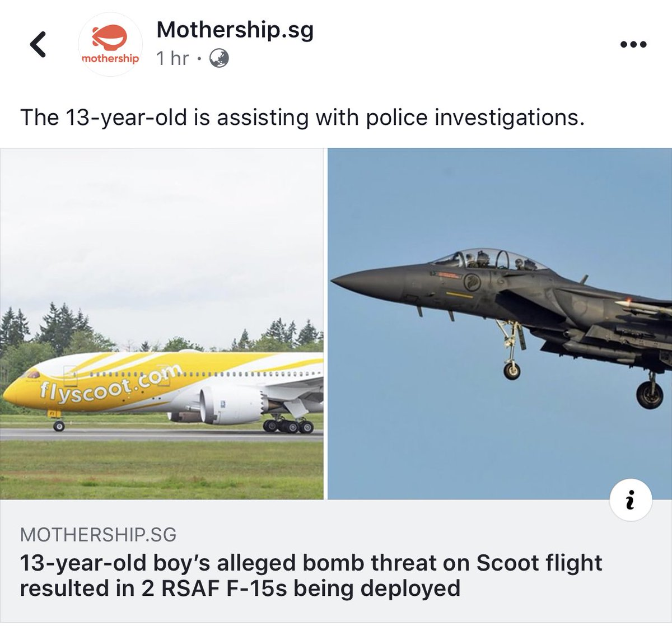The width and height of the screenshot is (672, 635).
Task: Tap the back arrow chevron
Action: pos(38,44)
